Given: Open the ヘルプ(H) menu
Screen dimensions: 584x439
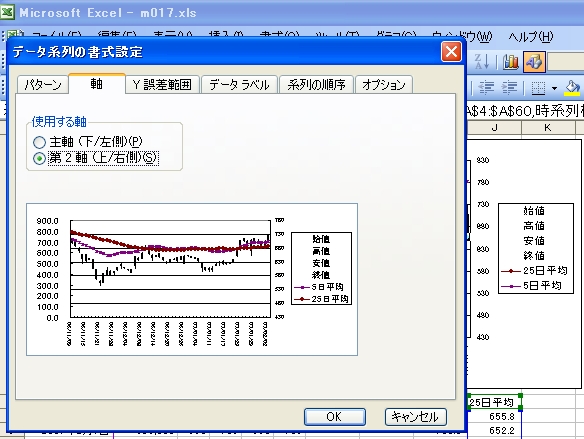Looking at the screenshot, I should 531,36.
